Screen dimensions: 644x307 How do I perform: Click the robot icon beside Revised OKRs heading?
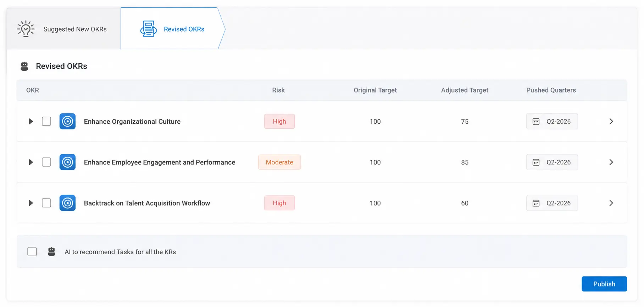tap(24, 66)
